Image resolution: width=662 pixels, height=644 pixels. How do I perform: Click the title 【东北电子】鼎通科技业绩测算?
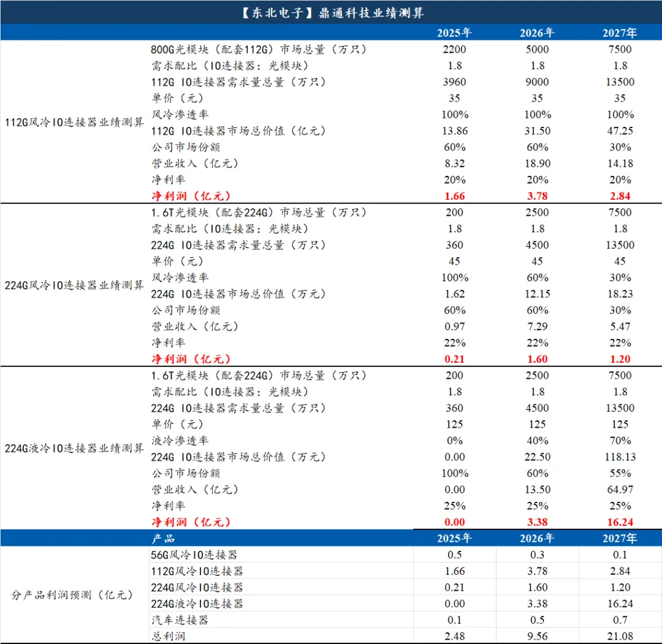[x=332, y=13]
